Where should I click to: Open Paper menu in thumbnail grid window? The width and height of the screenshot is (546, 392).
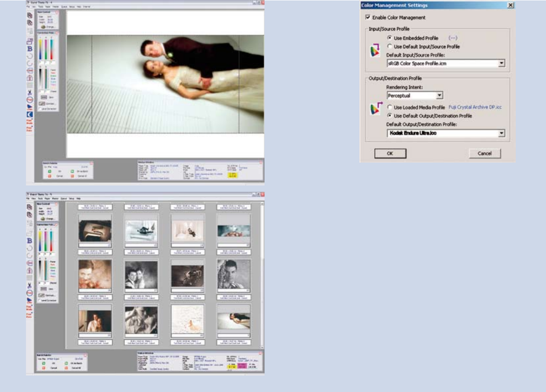pyautogui.click(x=47, y=199)
